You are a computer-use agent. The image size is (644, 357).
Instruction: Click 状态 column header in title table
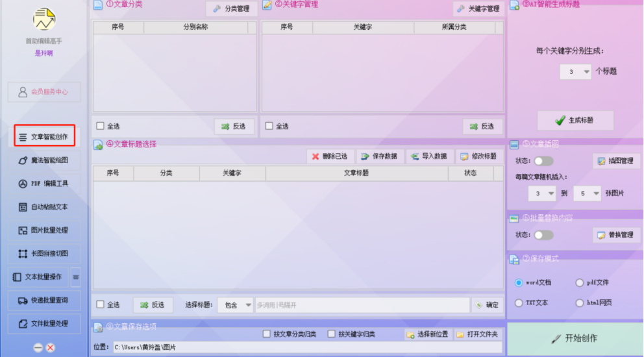pos(470,173)
